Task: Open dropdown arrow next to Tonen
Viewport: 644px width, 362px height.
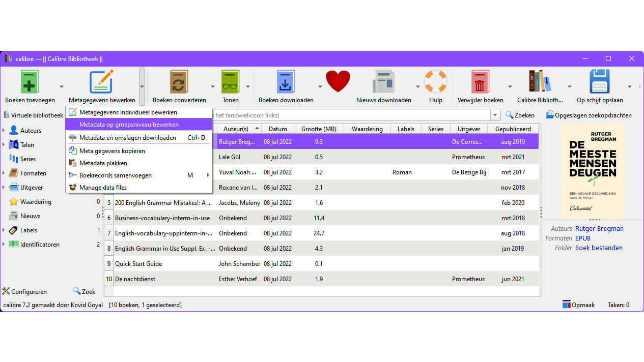Action: [248, 87]
